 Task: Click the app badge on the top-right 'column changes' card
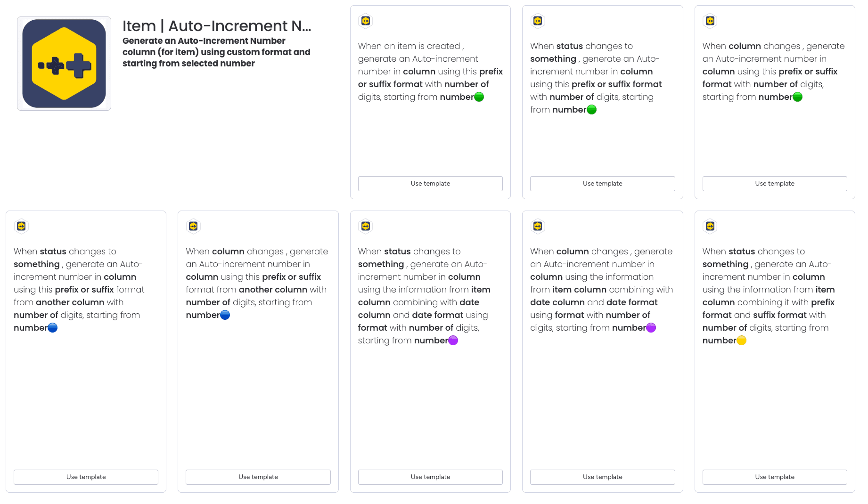coord(710,21)
